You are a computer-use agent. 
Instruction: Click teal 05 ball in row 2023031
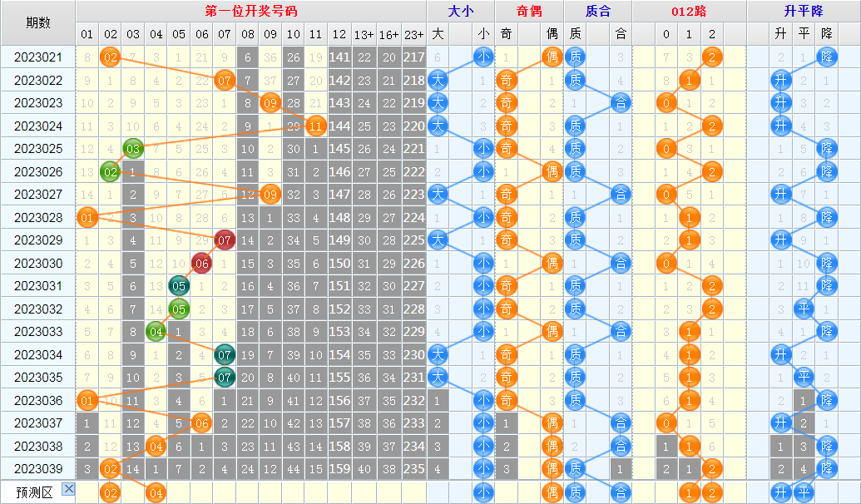[179, 286]
